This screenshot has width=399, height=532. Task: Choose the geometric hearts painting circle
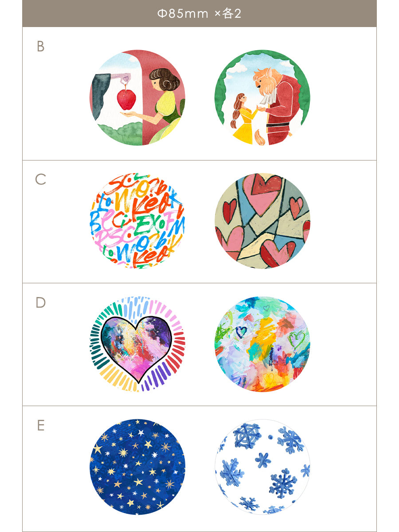(262, 221)
